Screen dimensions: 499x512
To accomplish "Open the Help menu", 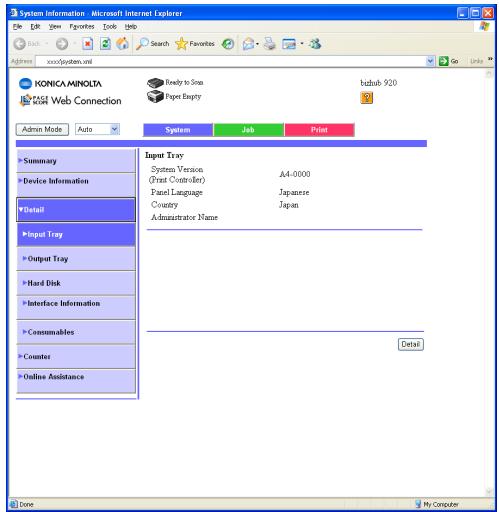I will pos(131,27).
